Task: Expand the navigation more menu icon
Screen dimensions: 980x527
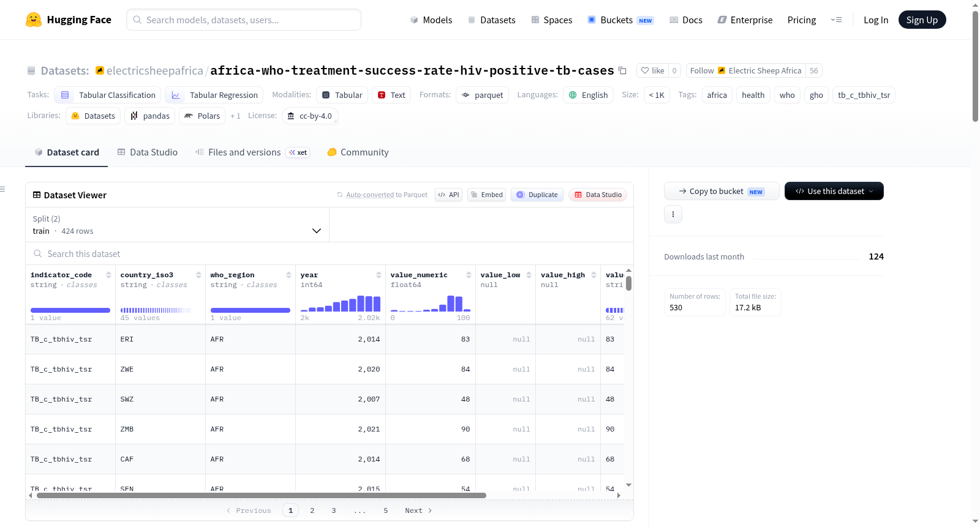Action: tap(836, 20)
